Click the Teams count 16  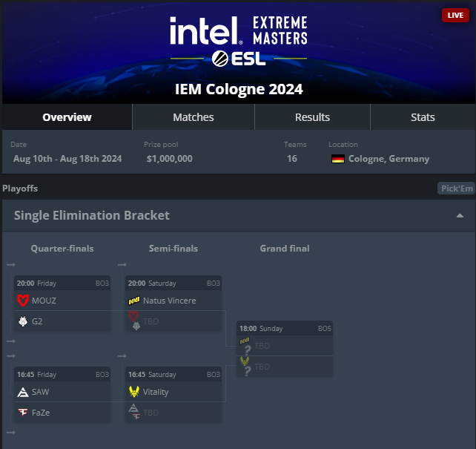click(x=292, y=159)
